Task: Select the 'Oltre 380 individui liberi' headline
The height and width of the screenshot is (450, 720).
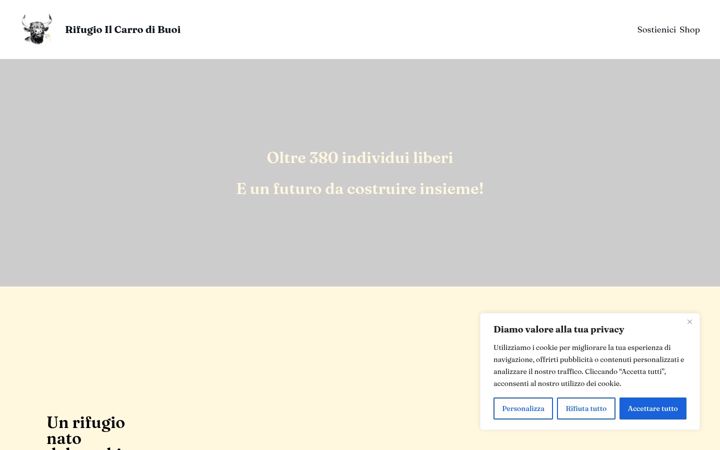Action: click(x=360, y=158)
